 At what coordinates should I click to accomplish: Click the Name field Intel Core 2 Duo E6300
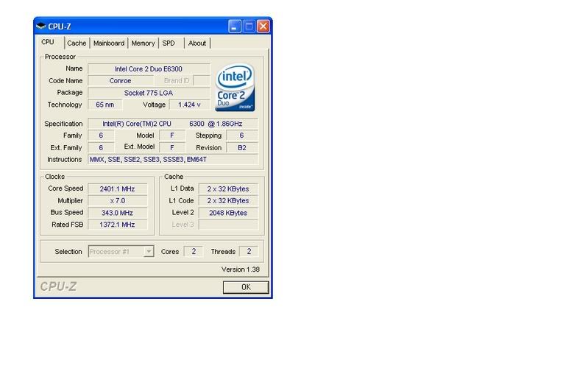(x=149, y=69)
